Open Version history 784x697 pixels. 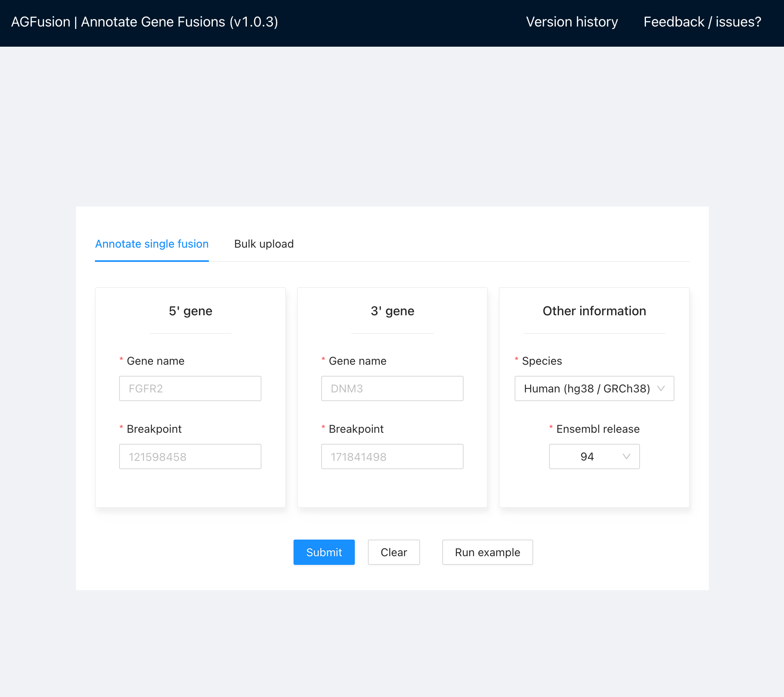tap(571, 22)
